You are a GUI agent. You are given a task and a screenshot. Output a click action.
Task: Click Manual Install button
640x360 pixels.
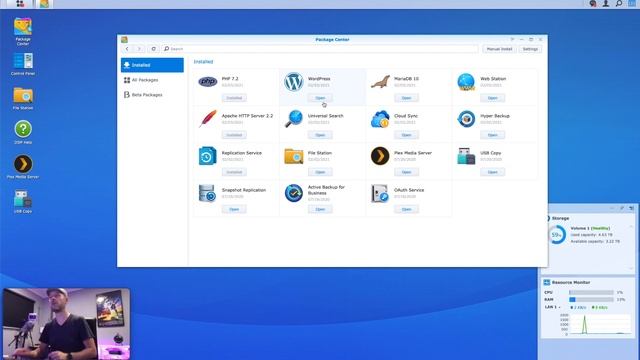click(x=499, y=49)
